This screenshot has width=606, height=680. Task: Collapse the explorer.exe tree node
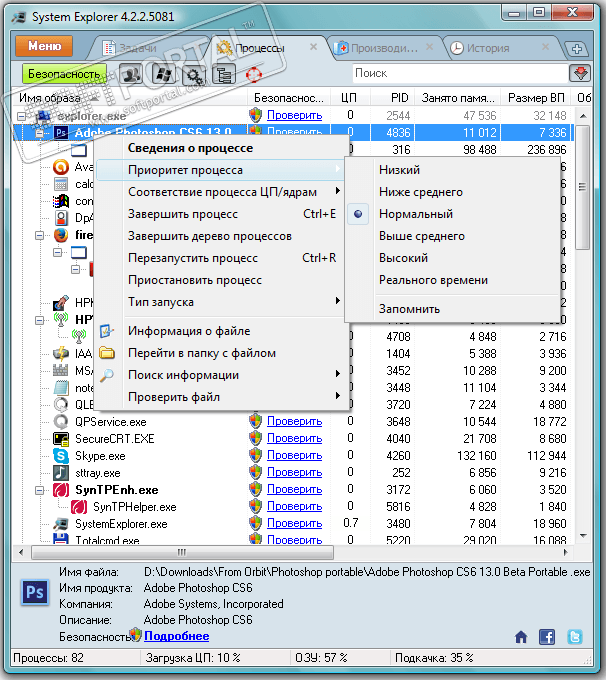(21, 116)
